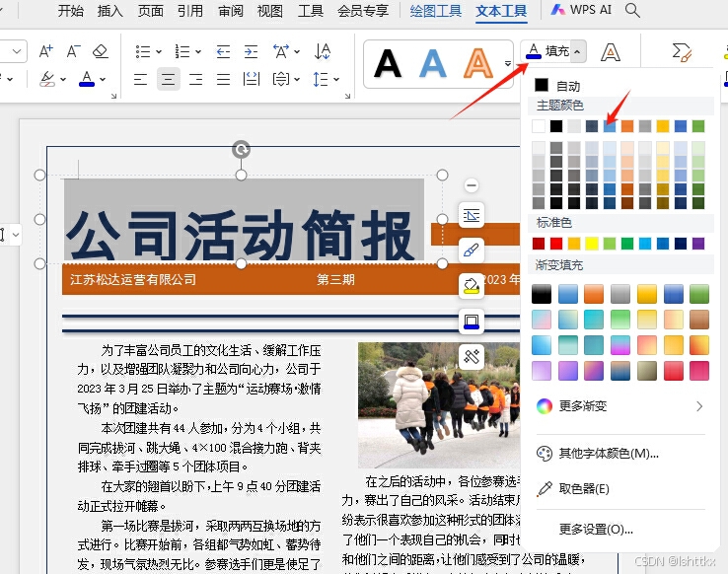Select the black text style preset
The height and width of the screenshot is (574, 728).
pyautogui.click(x=388, y=64)
